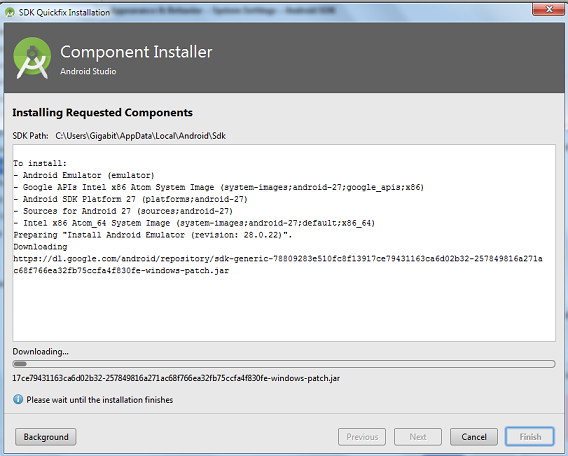Click the blue info icon beside wait message
Screen dimensions: 568x456
pyautogui.click(x=18, y=399)
